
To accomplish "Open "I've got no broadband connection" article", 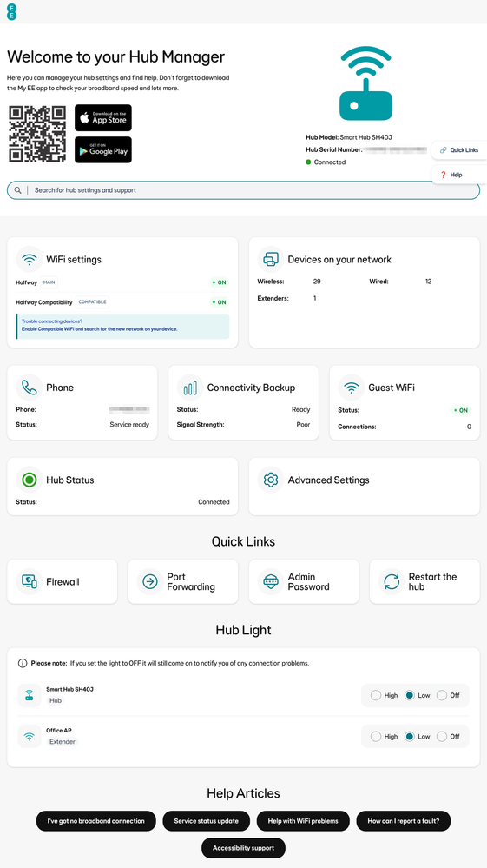I will (x=96, y=821).
